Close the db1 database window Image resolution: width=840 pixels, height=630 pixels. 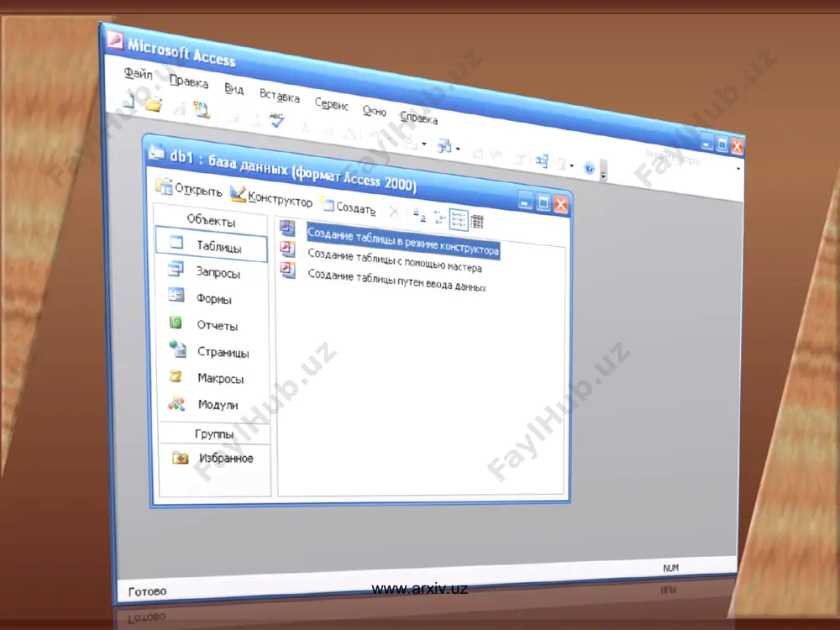[561, 205]
